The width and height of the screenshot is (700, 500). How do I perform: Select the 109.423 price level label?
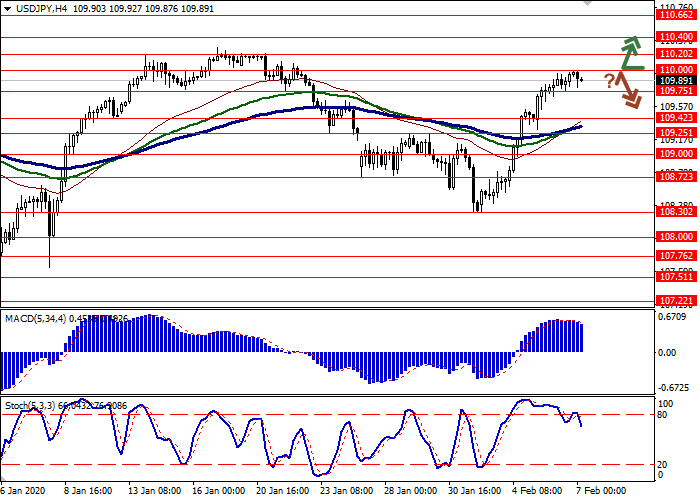[x=674, y=117]
